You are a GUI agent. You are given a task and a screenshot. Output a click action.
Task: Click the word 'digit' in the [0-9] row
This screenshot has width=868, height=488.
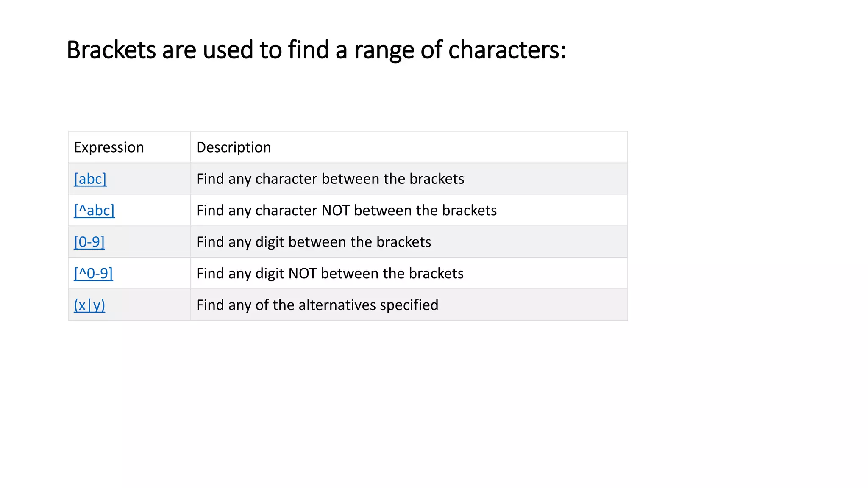coord(270,242)
